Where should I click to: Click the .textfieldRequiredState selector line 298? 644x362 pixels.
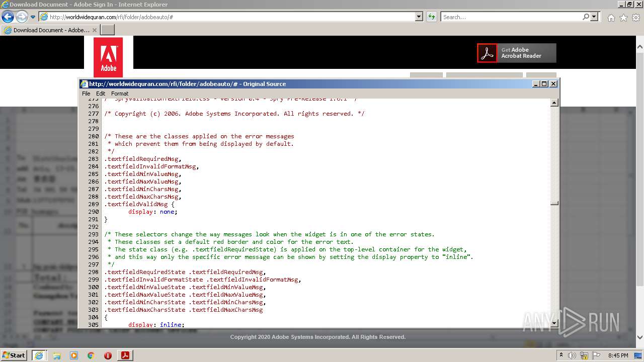click(x=185, y=272)
